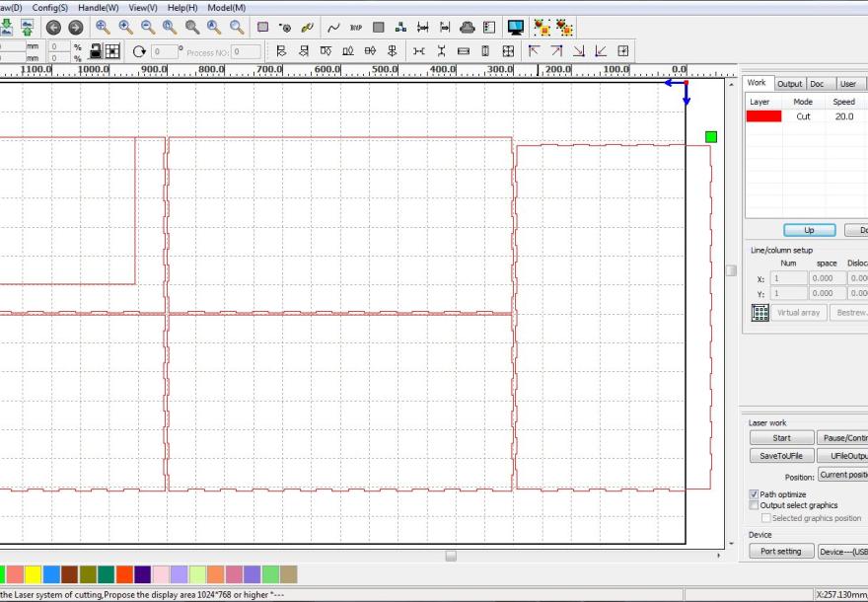Screen dimensions: 868x602
Task: Click the magnifier icon labeled A
Action: 214,27
